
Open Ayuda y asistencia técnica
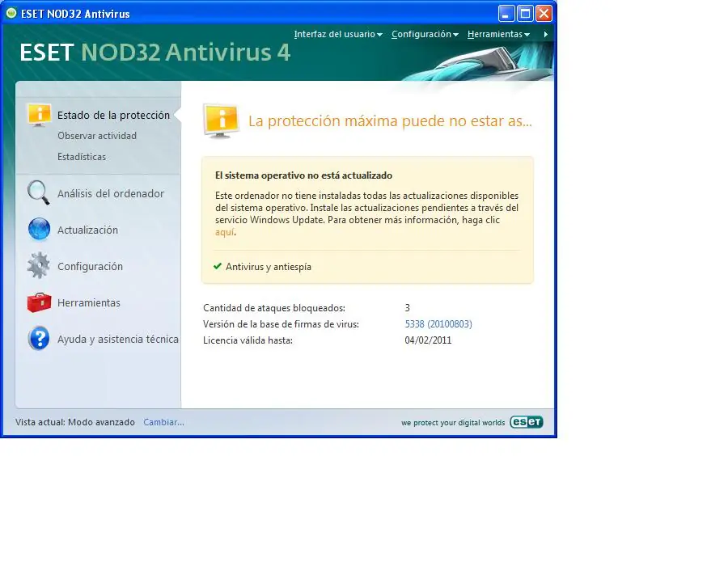118,339
